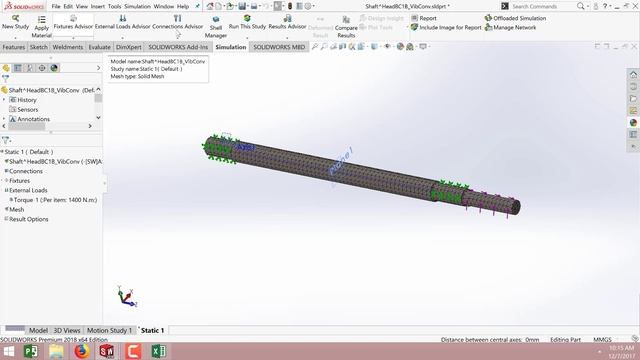
Task: Generate a Report
Action: pos(424,18)
